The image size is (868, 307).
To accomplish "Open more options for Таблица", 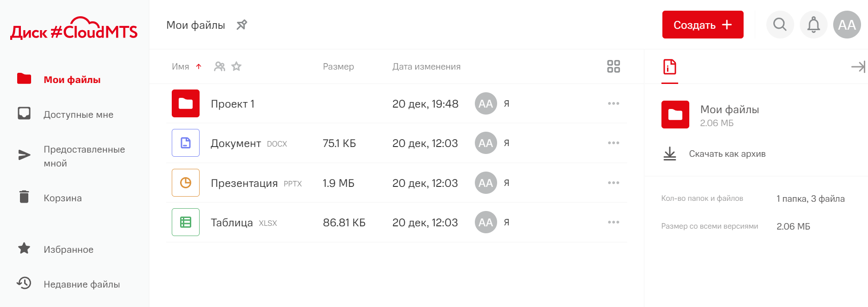I will click(613, 222).
